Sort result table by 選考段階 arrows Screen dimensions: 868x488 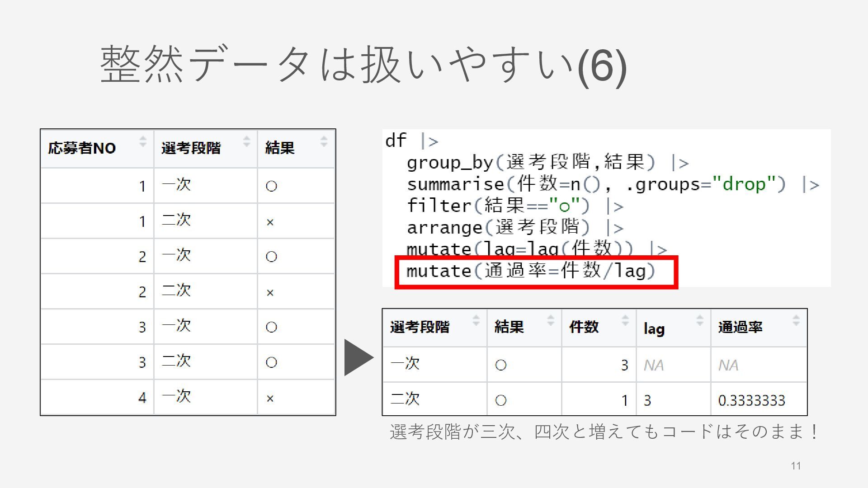pos(476,320)
